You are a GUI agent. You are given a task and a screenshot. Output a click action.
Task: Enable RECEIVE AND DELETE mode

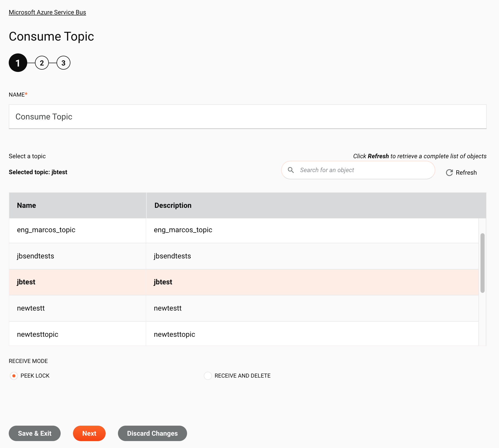click(207, 375)
